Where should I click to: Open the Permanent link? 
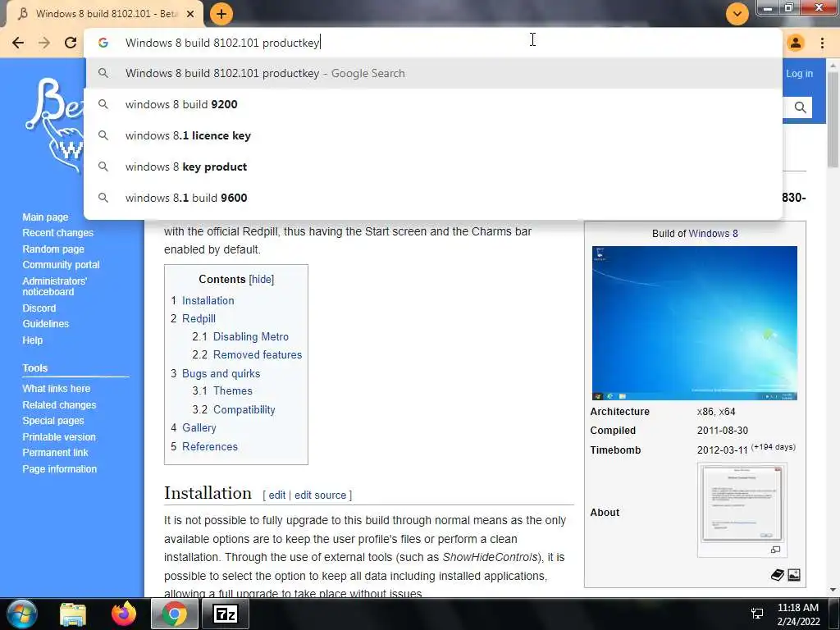pos(55,453)
